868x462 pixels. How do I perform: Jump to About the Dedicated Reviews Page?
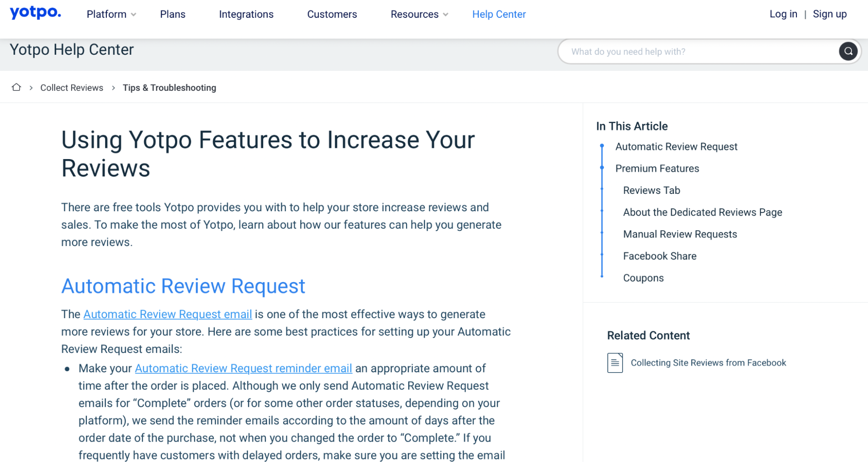click(x=702, y=212)
